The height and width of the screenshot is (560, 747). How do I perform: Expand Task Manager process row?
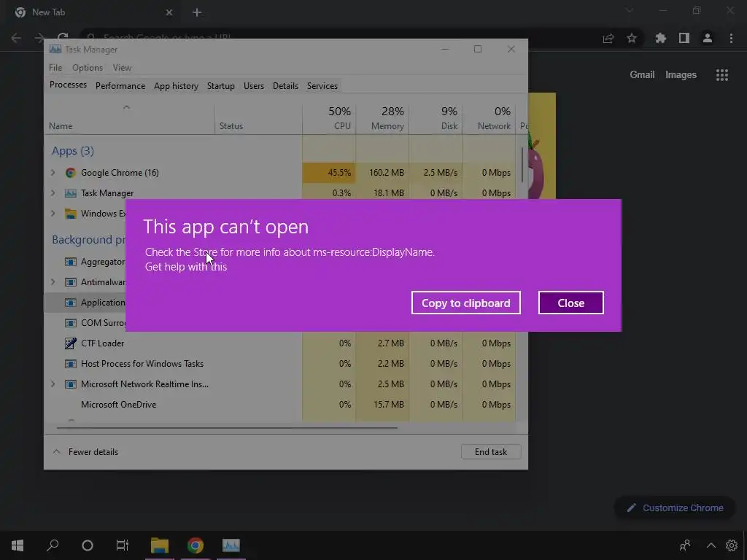pyautogui.click(x=53, y=192)
